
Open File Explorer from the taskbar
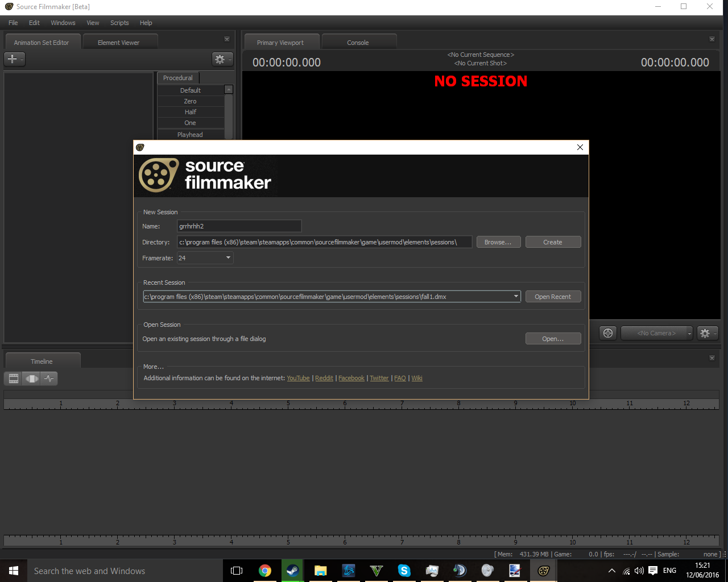coord(321,571)
